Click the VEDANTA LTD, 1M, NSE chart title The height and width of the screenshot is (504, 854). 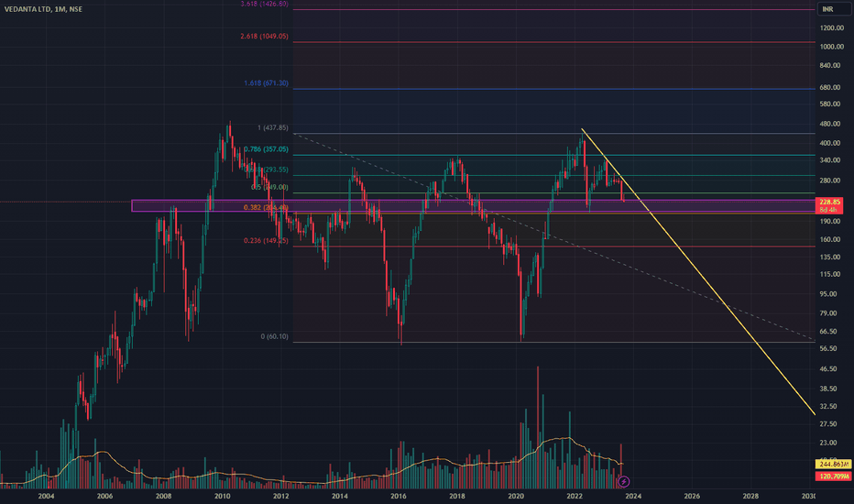coord(43,9)
